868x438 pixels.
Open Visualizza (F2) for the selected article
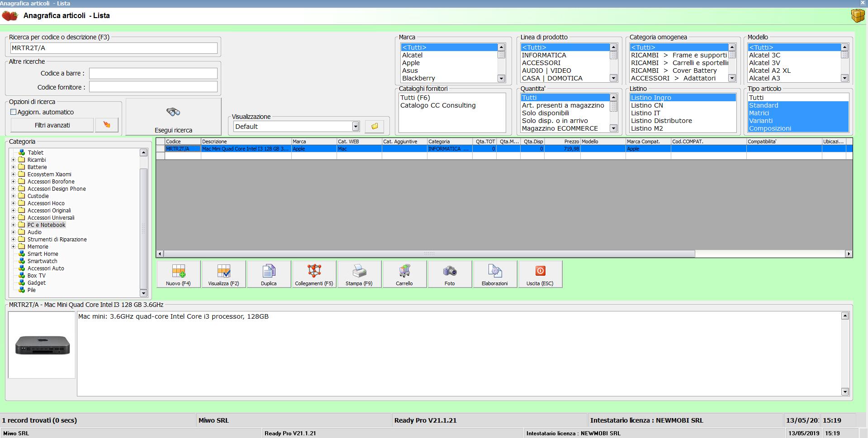tap(223, 274)
